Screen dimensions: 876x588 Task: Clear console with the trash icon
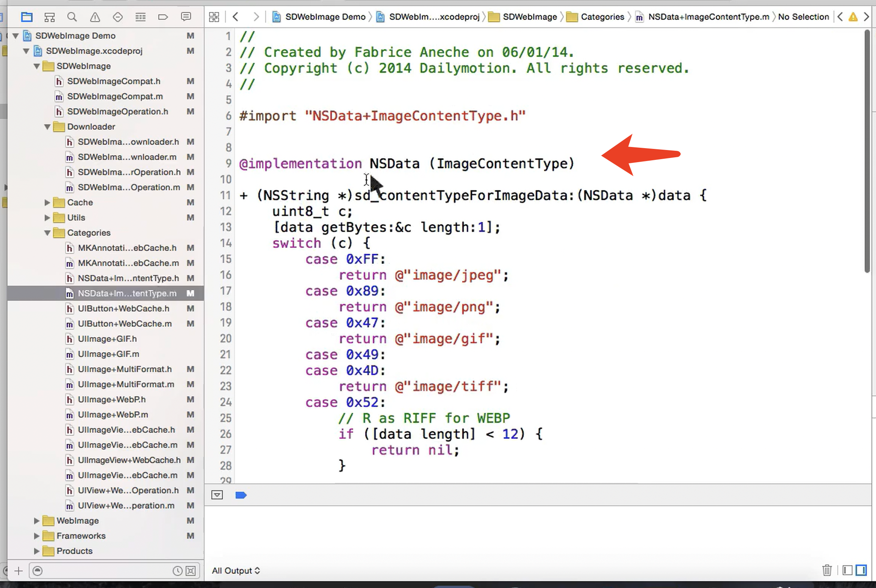827,570
